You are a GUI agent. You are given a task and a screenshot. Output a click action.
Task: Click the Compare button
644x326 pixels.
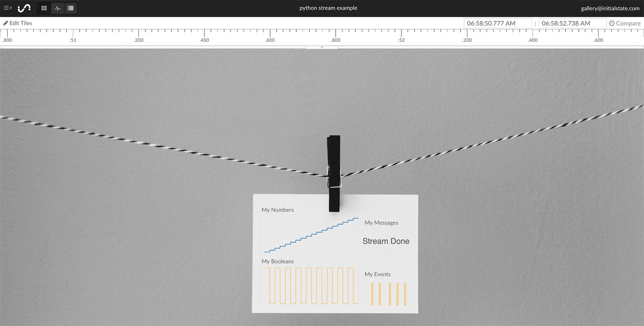coord(625,23)
